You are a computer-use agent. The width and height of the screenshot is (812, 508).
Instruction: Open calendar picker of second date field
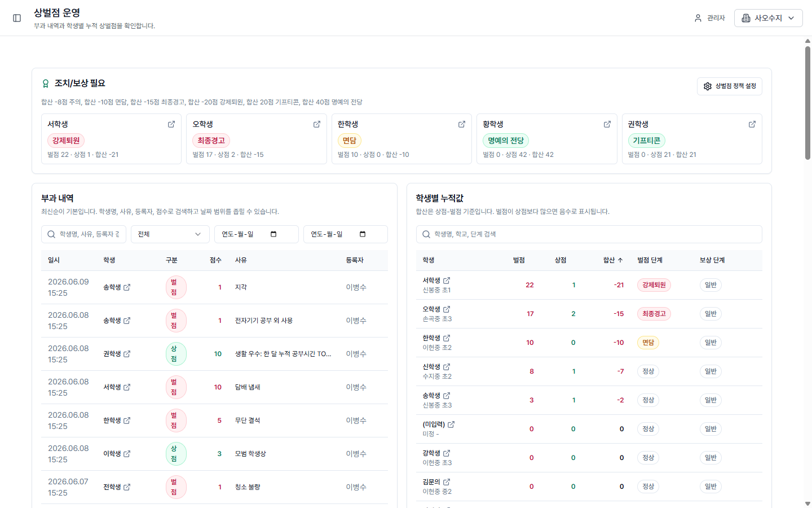pyautogui.click(x=363, y=234)
